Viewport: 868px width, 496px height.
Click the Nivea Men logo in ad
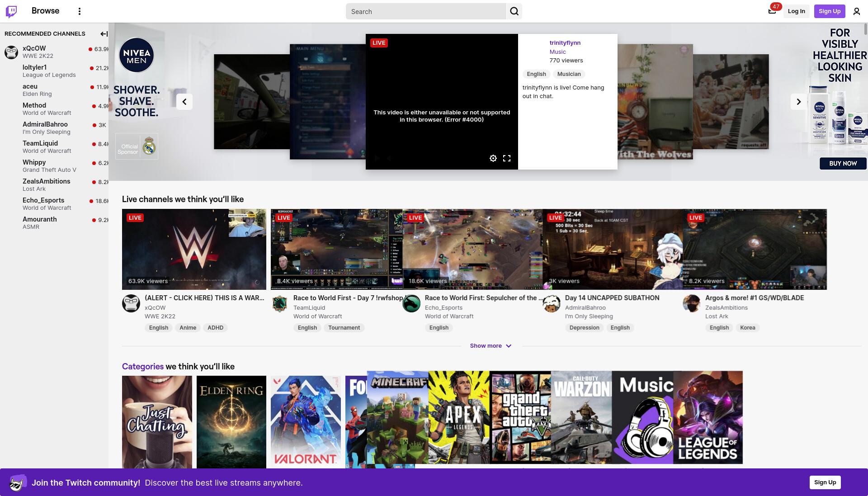coord(137,55)
